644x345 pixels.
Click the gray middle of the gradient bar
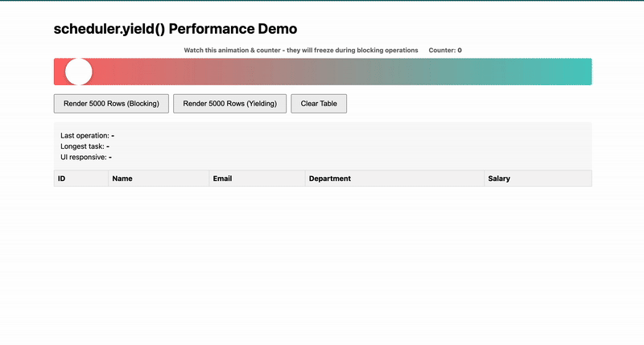coord(322,72)
